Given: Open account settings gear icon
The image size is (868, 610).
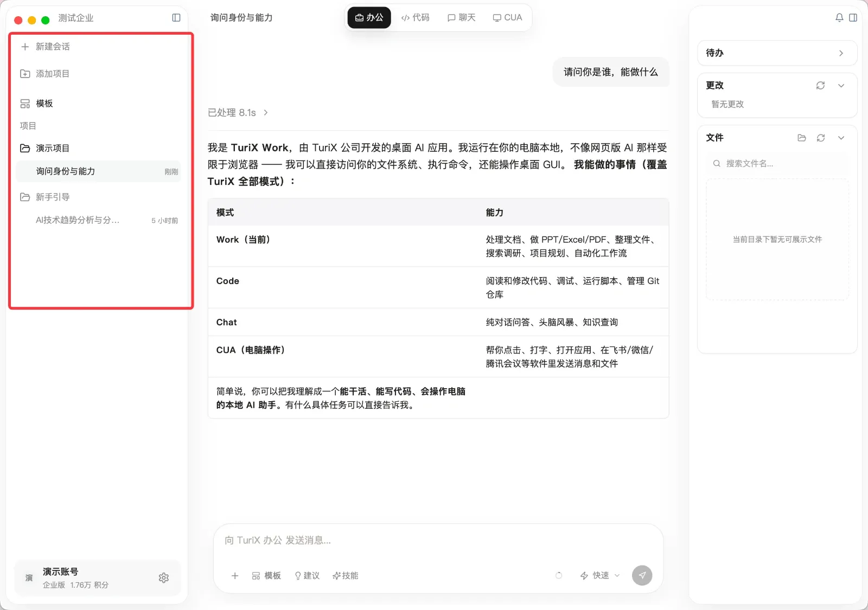Looking at the screenshot, I should pyautogui.click(x=164, y=578).
